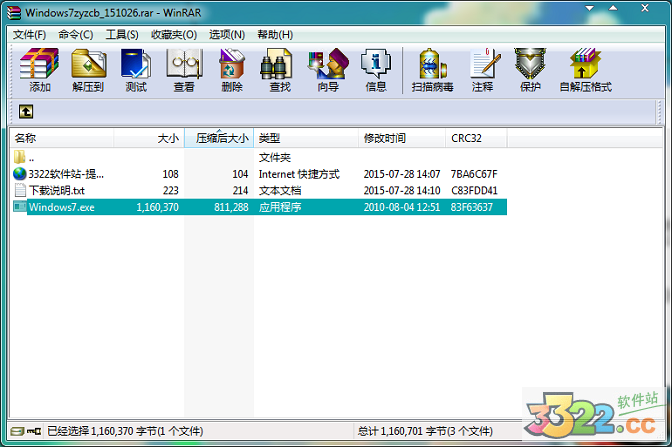The width and height of the screenshot is (672, 447).
Task: Click the date 2015-07-28 14:10
Action: (402, 190)
